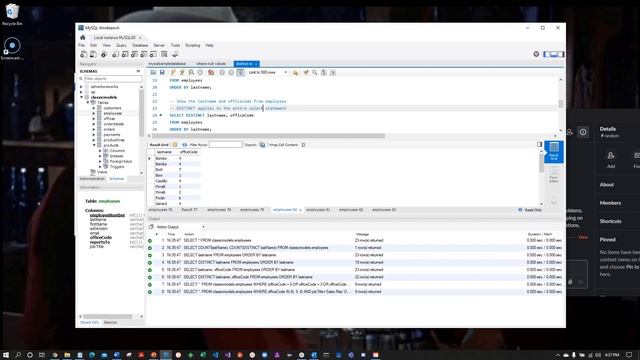The image size is (640, 360).
Task: Open the Windows Start menu
Action: 6,355
